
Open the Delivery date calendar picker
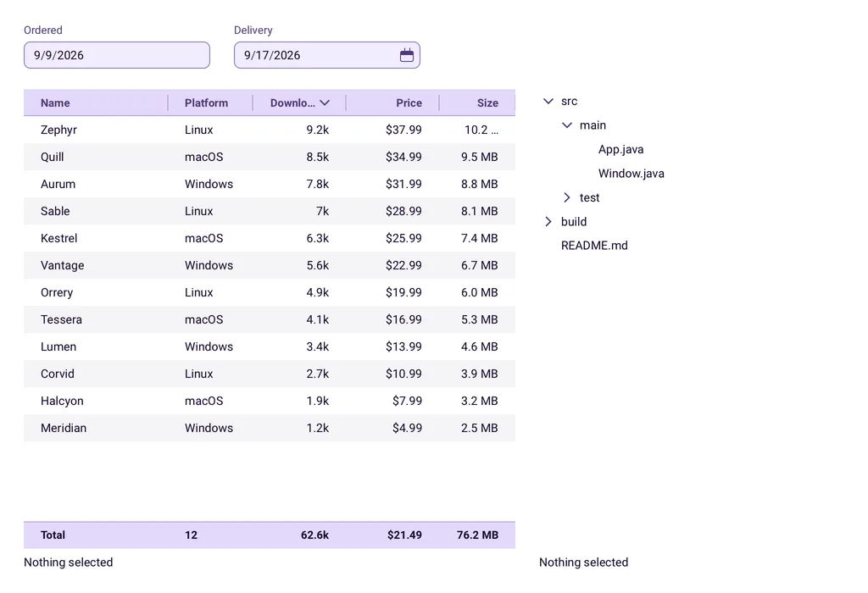coord(406,55)
